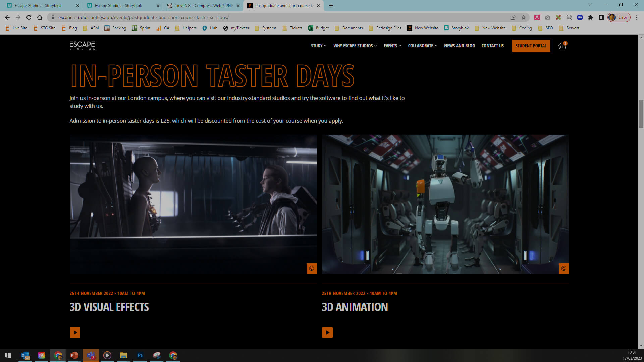The image size is (644, 362).
Task: Click the camera screenshot extension
Action: 548,17
